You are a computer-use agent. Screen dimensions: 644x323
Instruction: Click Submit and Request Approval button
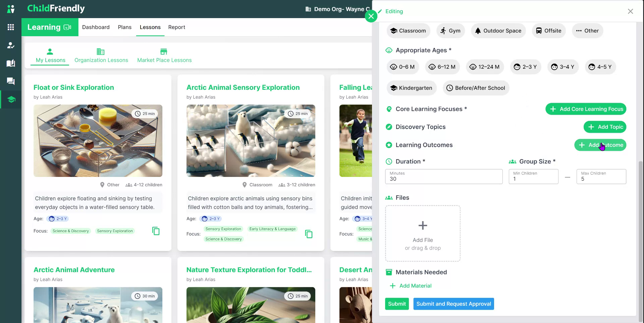(x=453, y=304)
